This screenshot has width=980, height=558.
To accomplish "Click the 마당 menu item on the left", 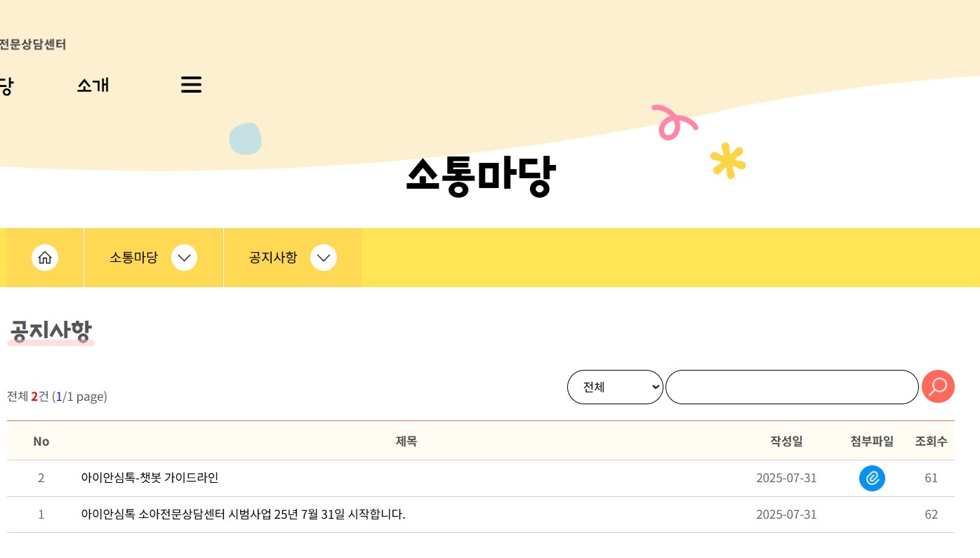I will pyautogui.click(x=6, y=84).
